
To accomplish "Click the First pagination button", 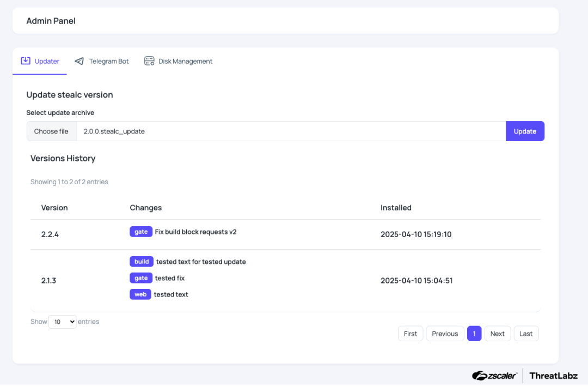I will point(411,333).
